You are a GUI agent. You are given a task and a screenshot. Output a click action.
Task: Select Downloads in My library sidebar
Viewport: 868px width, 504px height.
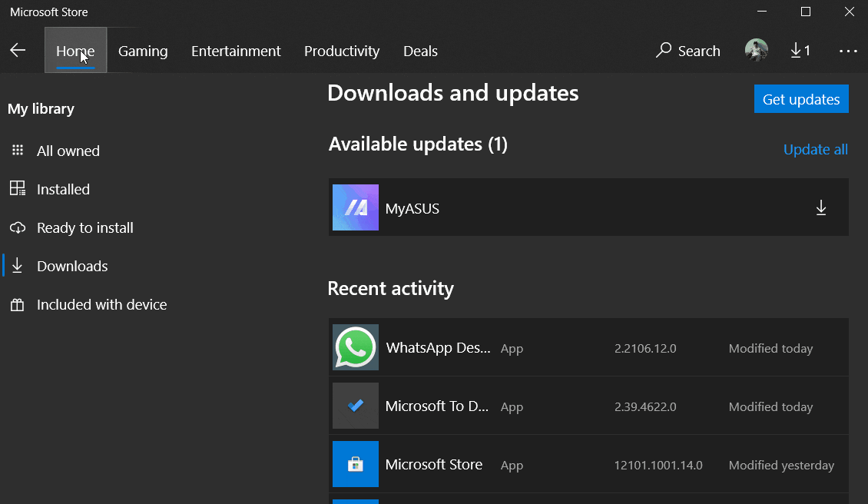point(72,266)
